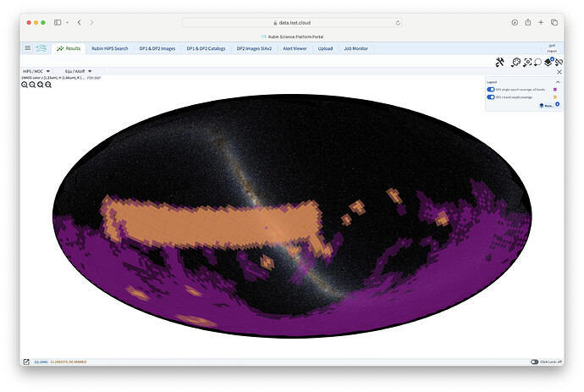Open Safari sidebar dropdown chevron

pyautogui.click(x=68, y=22)
